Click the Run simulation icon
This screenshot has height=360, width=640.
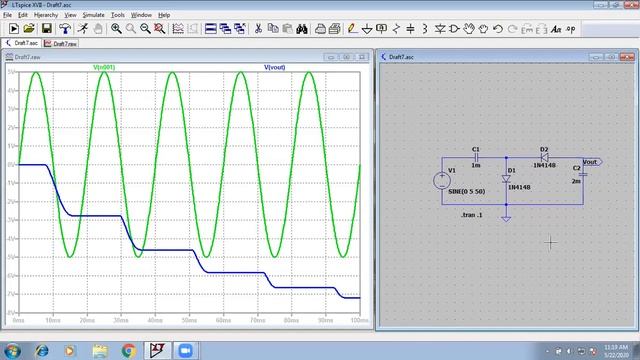[x=13, y=29]
